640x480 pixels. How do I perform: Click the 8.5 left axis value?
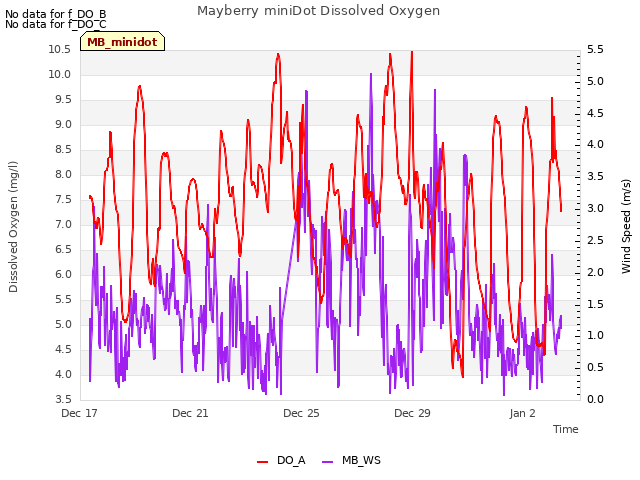point(63,150)
